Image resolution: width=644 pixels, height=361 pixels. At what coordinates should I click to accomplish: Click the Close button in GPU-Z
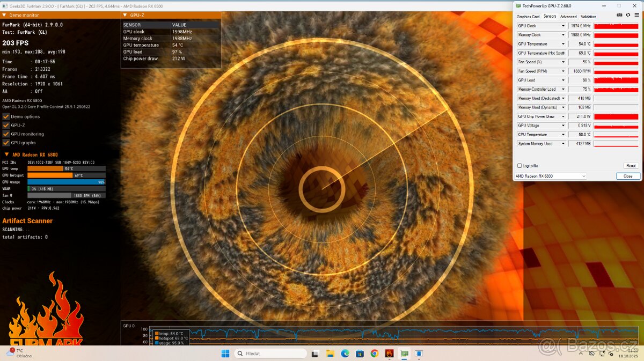click(628, 176)
